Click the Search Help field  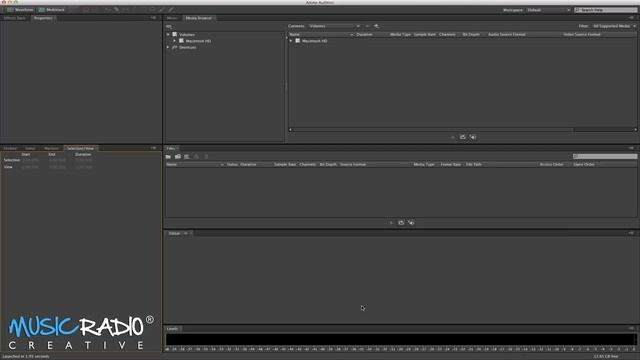point(606,10)
